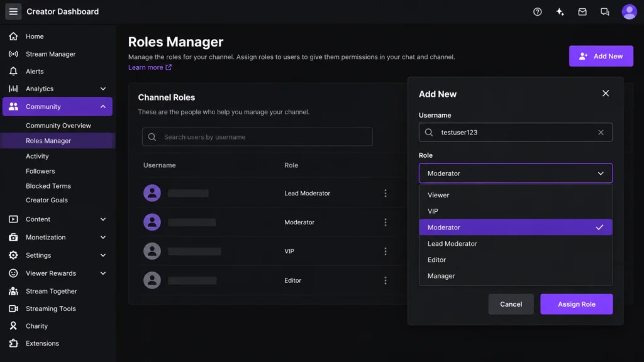Click the VIP user's avatar
644x362 pixels.
point(152,251)
